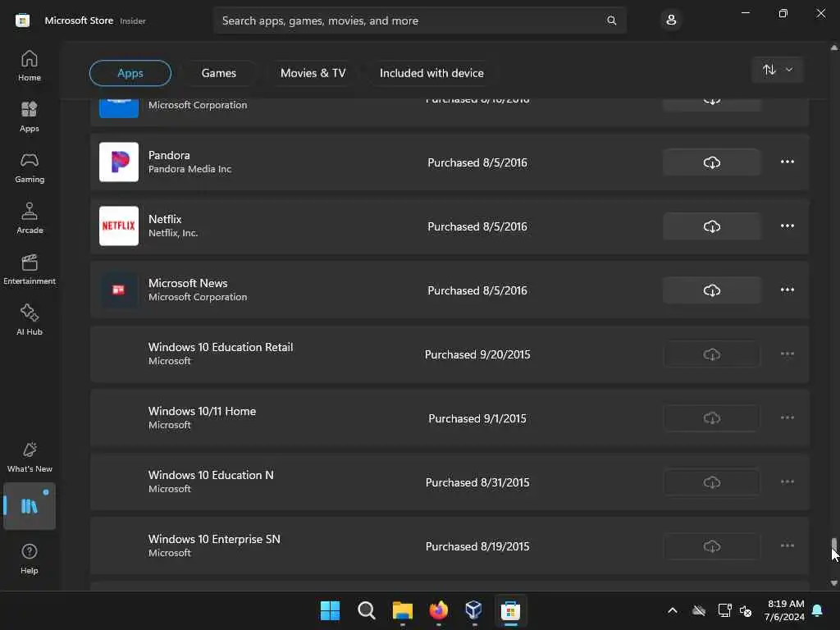Click the Netflix app title

[x=165, y=219]
